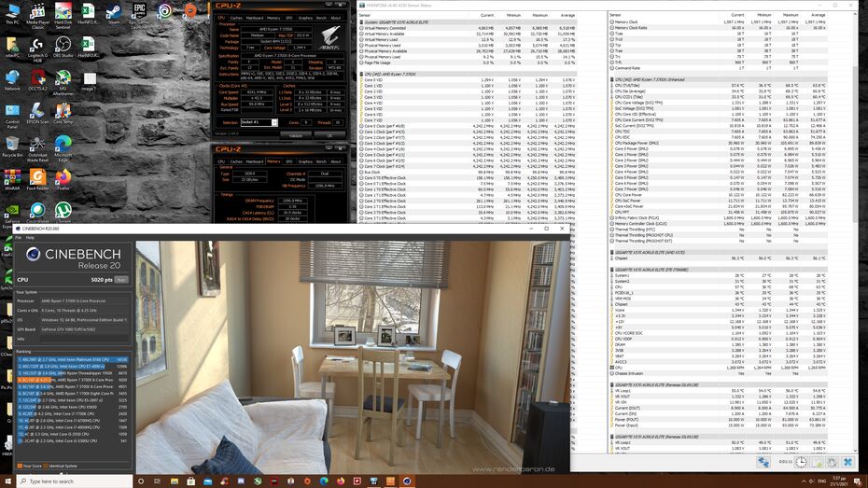Open Graphics tab in CPU-Z memory window
The image size is (868, 488).
(305, 161)
